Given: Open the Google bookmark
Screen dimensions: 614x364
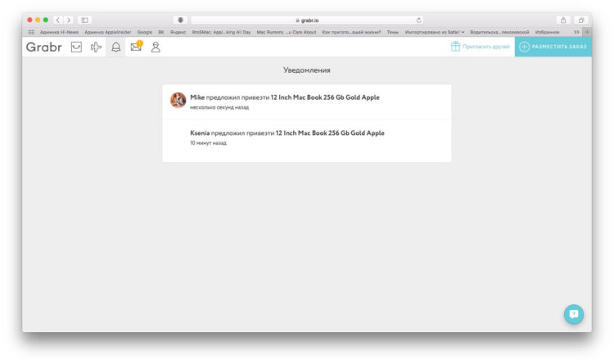Looking at the screenshot, I should pos(144,32).
